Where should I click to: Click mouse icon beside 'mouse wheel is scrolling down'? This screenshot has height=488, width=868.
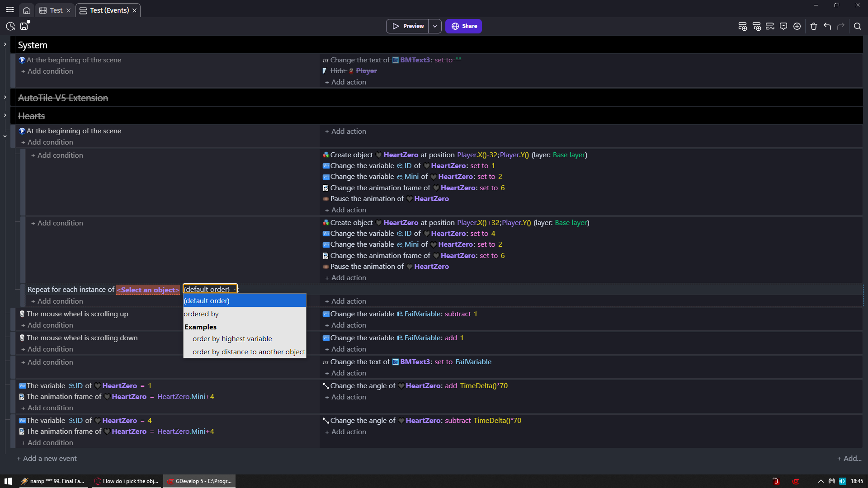[22, 338]
